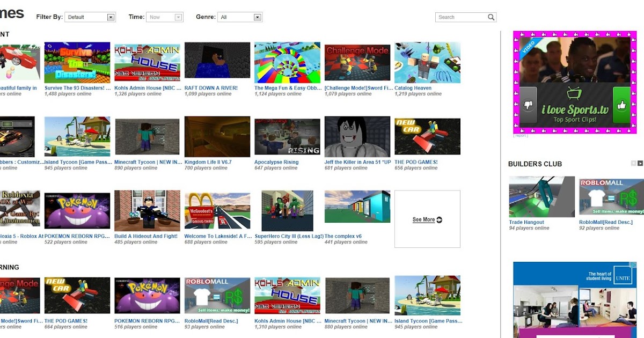
Task: Open RobloMall thumbnail in bottom row
Action: coord(217,296)
